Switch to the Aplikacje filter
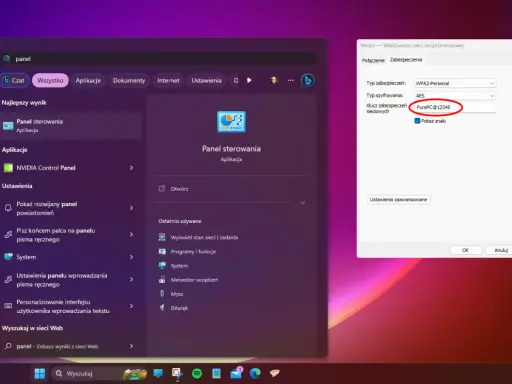 pos(88,80)
